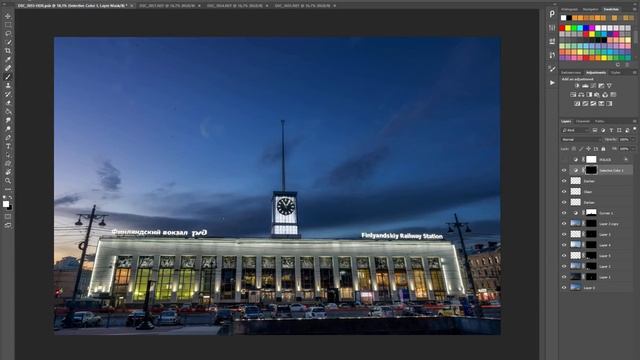The image size is (640, 360).
Task: Open the Adjustments panel menu
Action: pos(635,73)
